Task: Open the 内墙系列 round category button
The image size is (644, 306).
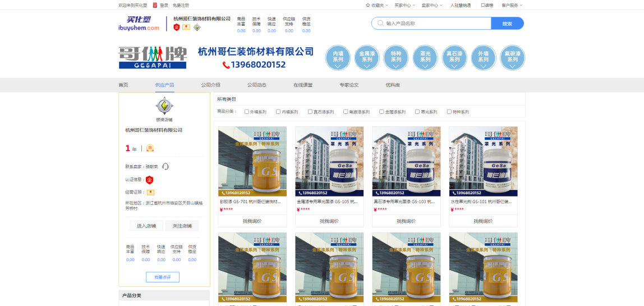Action: [x=338, y=58]
